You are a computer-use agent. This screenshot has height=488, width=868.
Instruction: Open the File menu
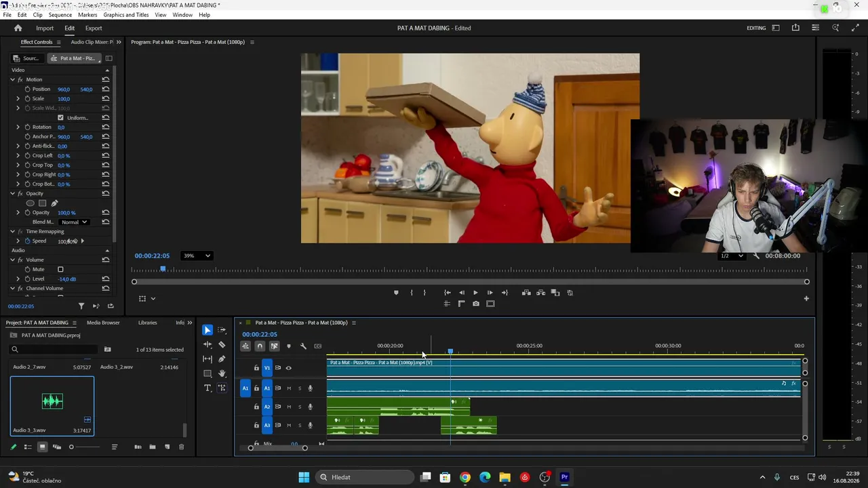(x=7, y=15)
